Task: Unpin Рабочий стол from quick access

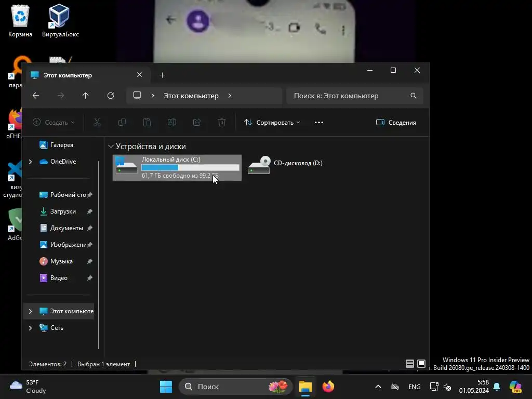Action: (x=89, y=195)
